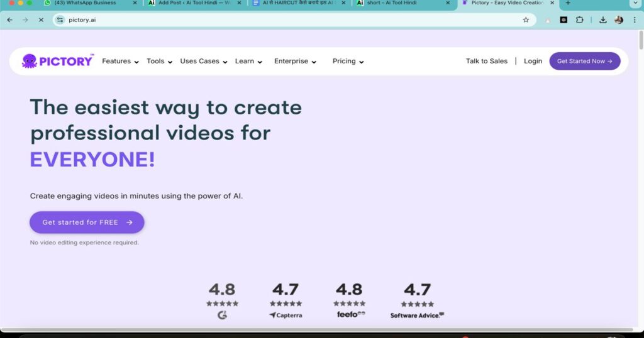Expand the Pricing menu
Image resolution: width=644 pixels, height=338 pixels.
348,61
